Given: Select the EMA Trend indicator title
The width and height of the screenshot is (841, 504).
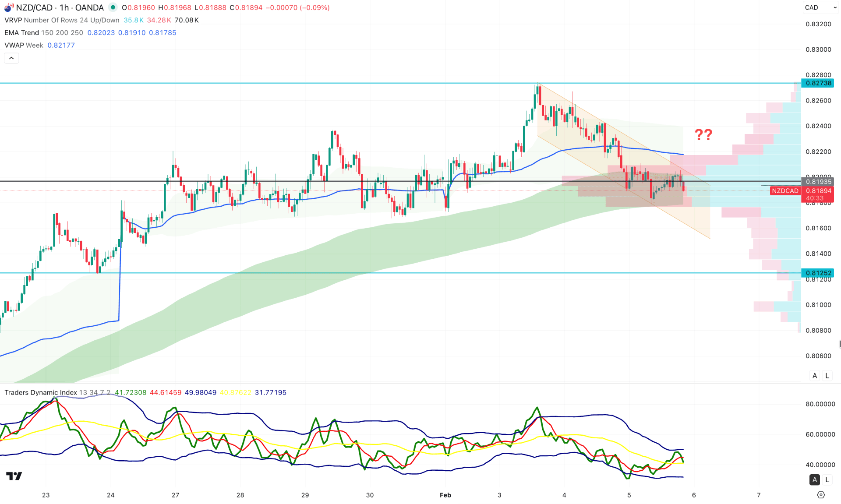Looking at the screenshot, I should tap(21, 32).
